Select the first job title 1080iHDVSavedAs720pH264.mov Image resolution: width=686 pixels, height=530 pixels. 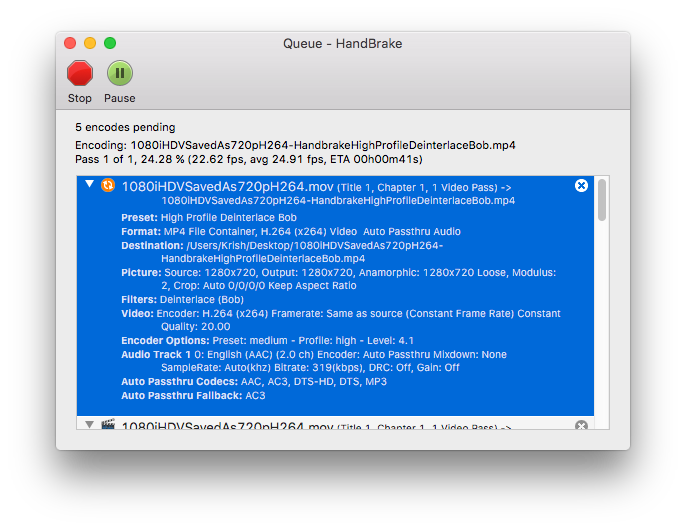click(228, 187)
